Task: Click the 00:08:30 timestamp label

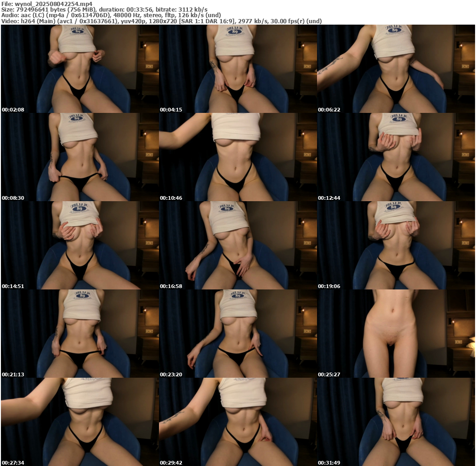Action: pos(13,198)
